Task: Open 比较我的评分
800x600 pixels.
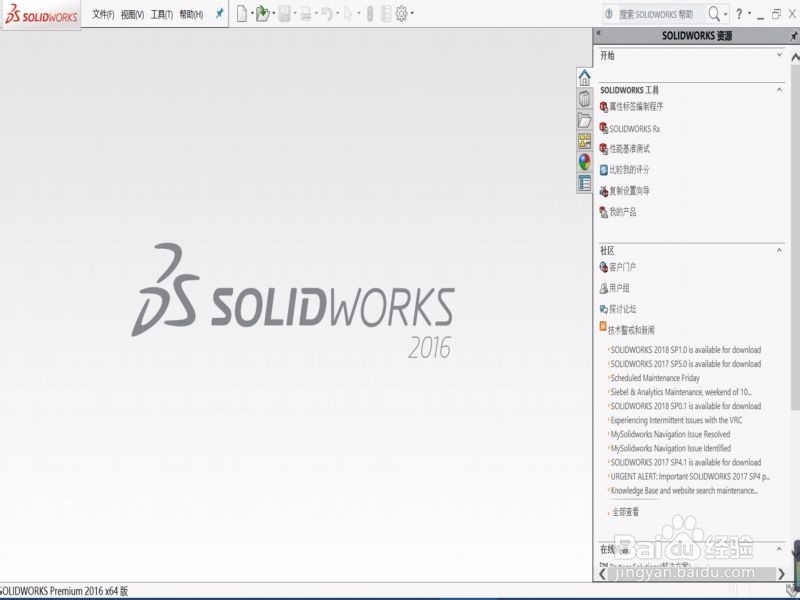Action: point(624,169)
